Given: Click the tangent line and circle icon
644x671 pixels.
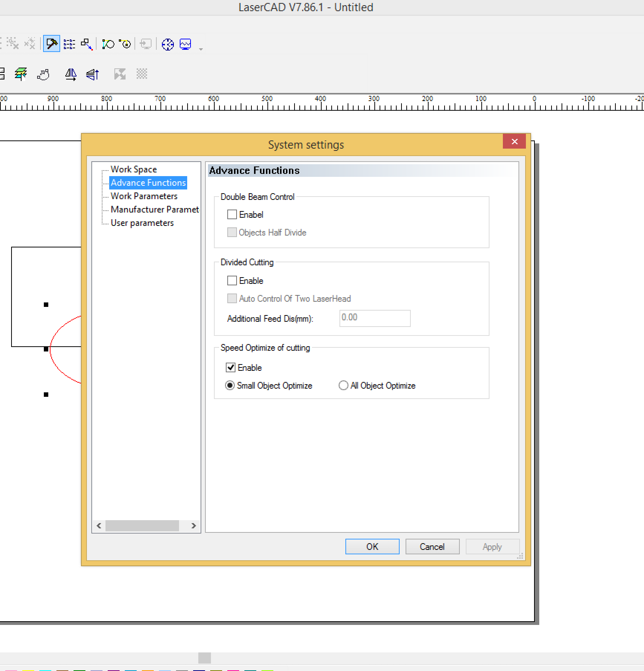Looking at the screenshot, I should 108,44.
